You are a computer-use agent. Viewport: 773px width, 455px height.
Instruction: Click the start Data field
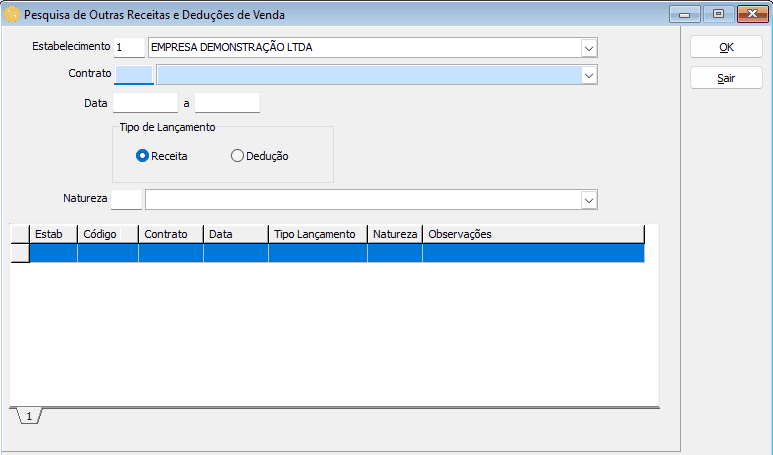[x=145, y=103]
